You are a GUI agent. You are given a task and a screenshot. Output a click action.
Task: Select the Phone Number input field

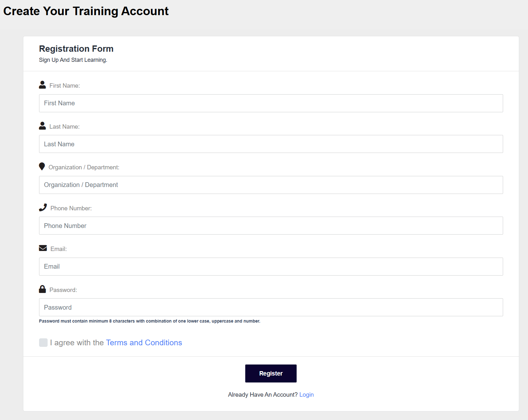271,225
